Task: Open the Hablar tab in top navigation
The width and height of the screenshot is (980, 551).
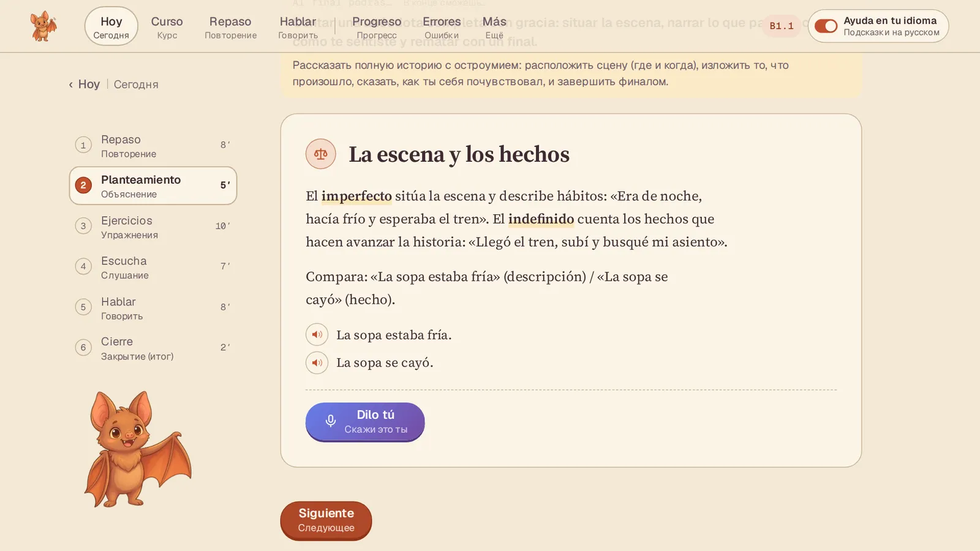Action: (298, 27)
